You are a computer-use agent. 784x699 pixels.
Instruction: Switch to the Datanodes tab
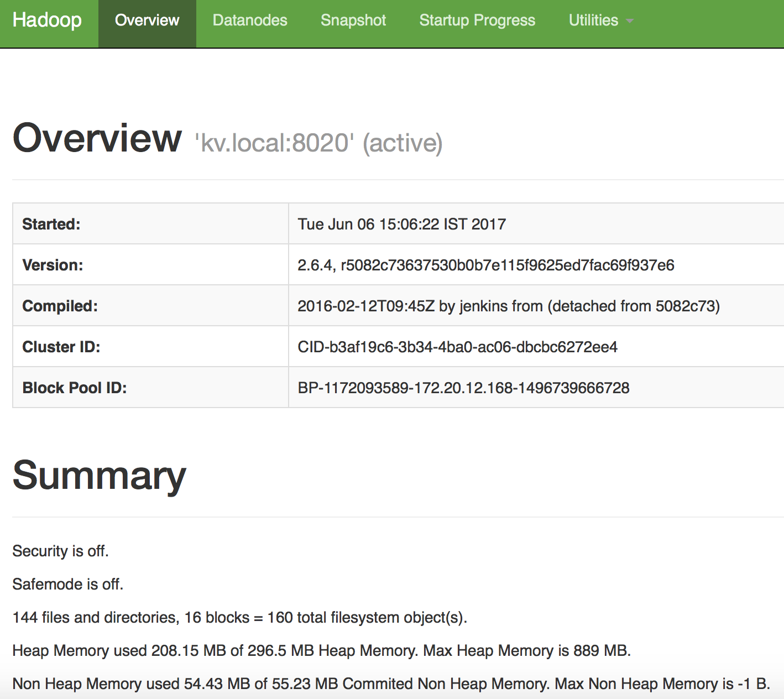(x=250, y=20)
